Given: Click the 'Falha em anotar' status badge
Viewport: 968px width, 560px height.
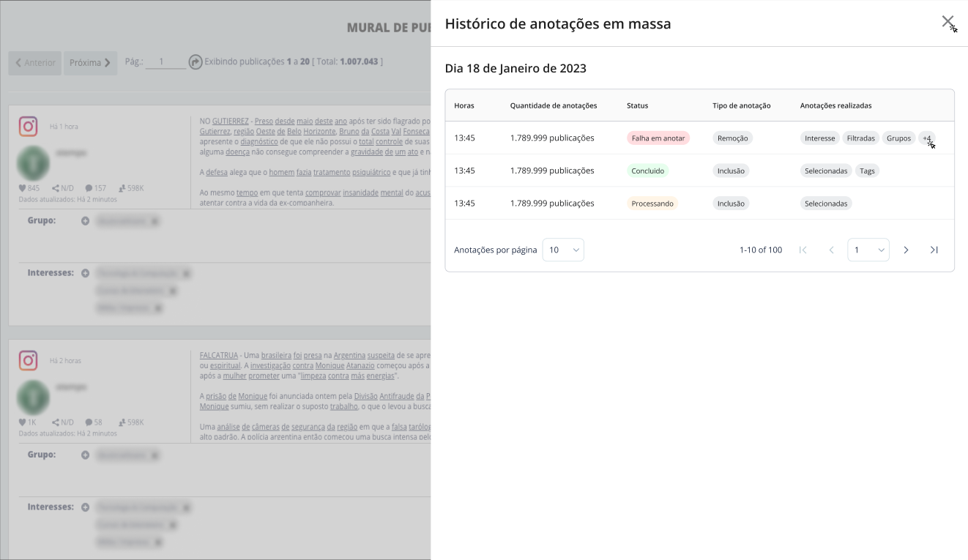Looking at the screenshot, I should point(658,138).
